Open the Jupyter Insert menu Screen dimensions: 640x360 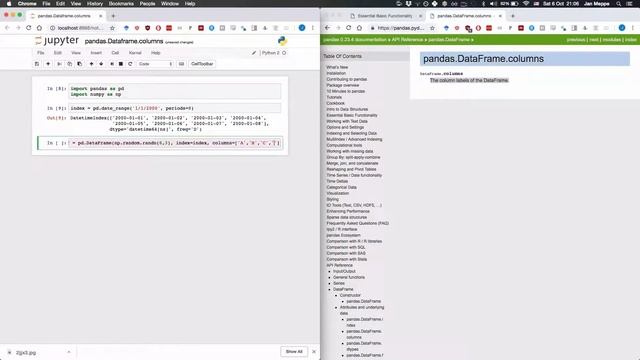coord(96,53)
